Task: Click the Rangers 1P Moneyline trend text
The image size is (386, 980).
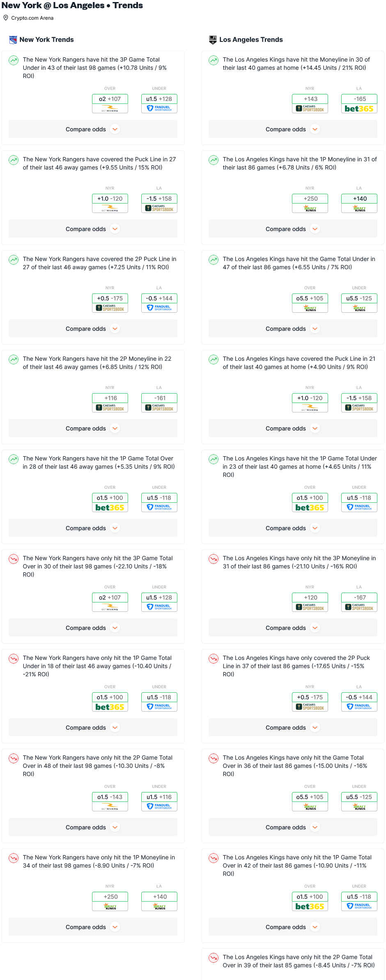Action: pos(99,861)
